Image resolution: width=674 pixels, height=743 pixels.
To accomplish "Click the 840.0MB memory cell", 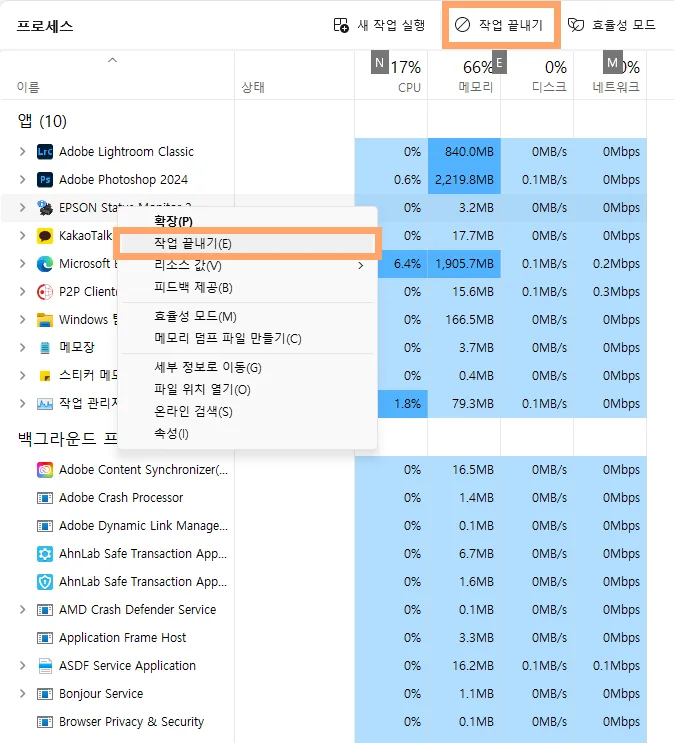I will pos(464,152).
